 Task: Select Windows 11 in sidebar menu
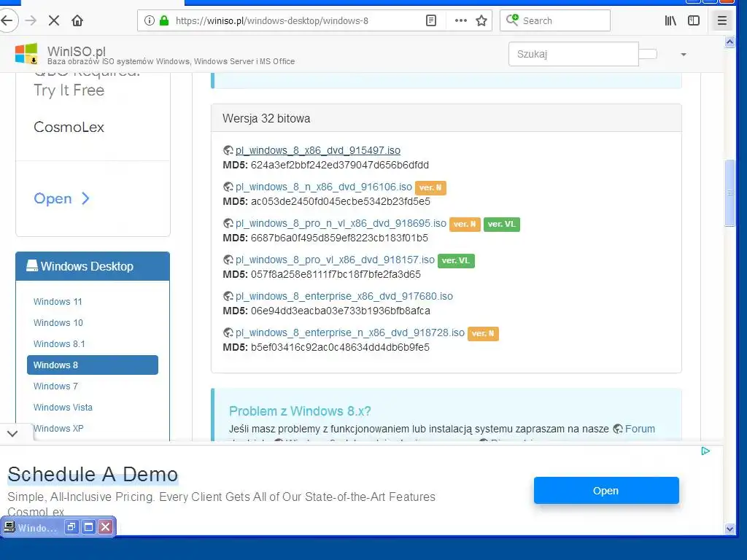coord(58,301)
